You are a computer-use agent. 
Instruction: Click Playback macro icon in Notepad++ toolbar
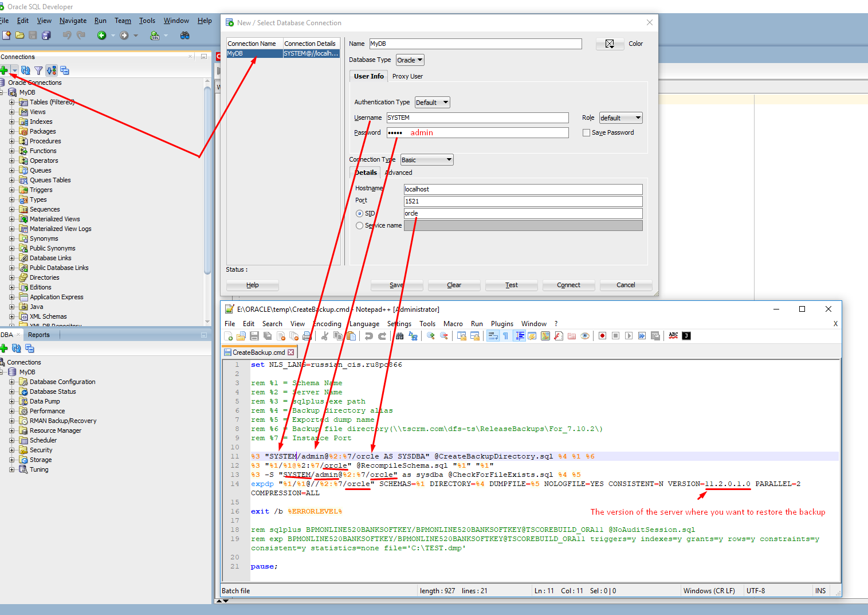(629, 336)
